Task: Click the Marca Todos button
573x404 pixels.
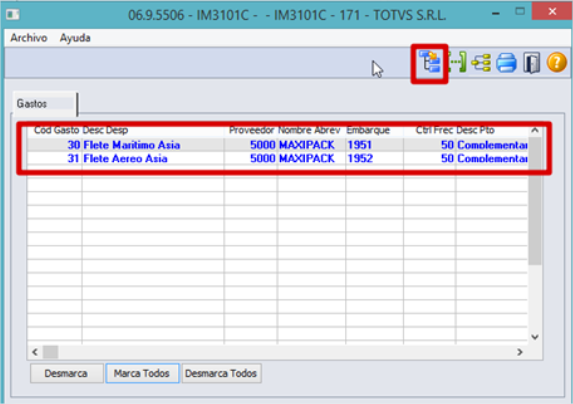Action: click(142, 373)
